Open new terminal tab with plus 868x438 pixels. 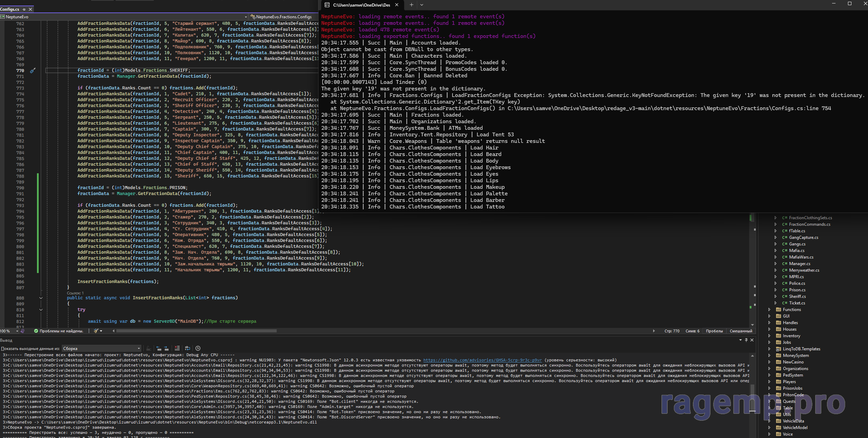411,5
